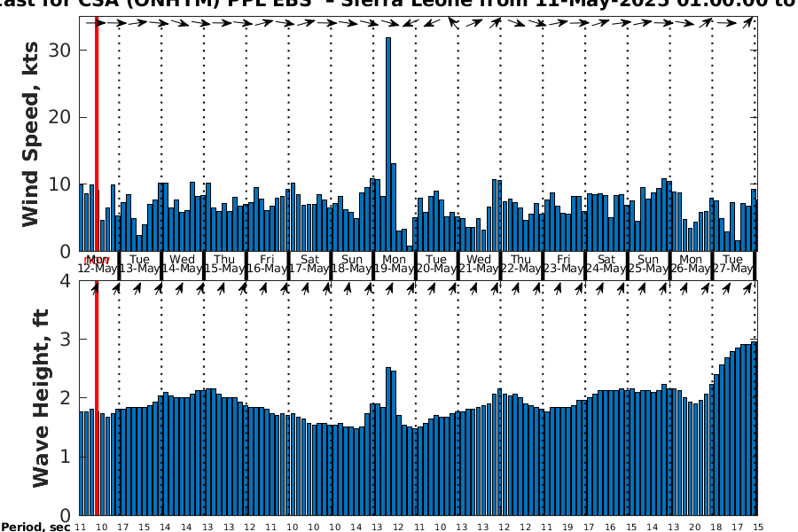Screen dimensions: 798x532
Task: Click the 3 tick on wave height axis
Action: click(x=65, y=339)
